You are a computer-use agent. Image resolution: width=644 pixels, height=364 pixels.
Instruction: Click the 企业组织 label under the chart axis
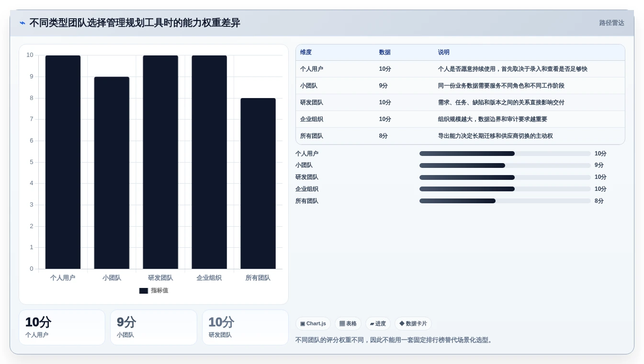pos(209,278)
